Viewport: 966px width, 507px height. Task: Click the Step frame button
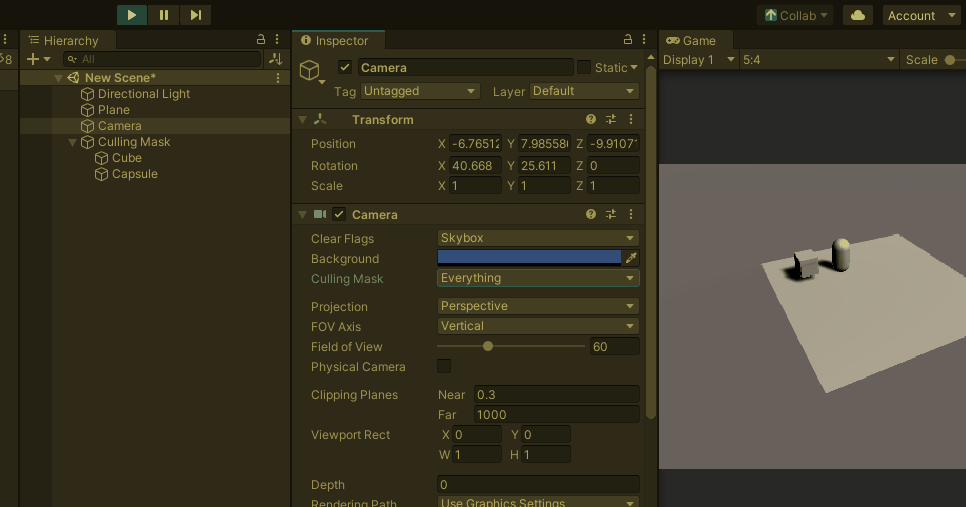click(196, 15)
